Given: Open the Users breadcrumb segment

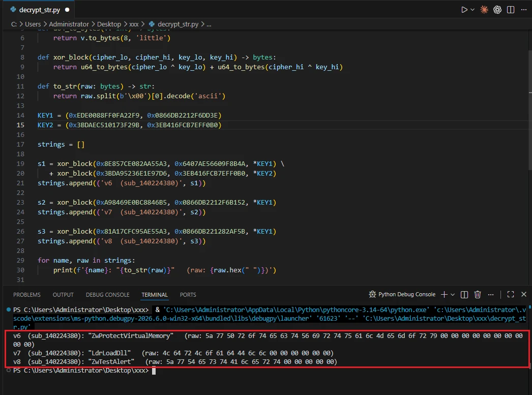Looking at the screenshot, I should (x=33, y=24).
